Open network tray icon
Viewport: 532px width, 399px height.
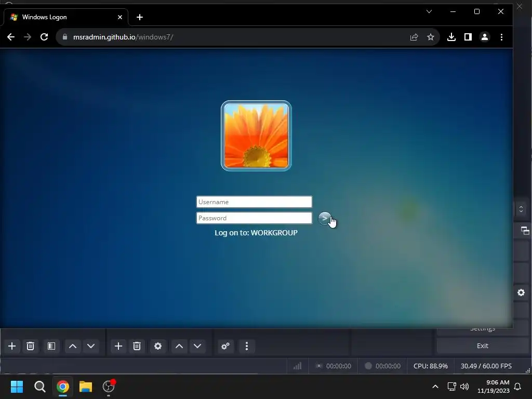point(451,387)
